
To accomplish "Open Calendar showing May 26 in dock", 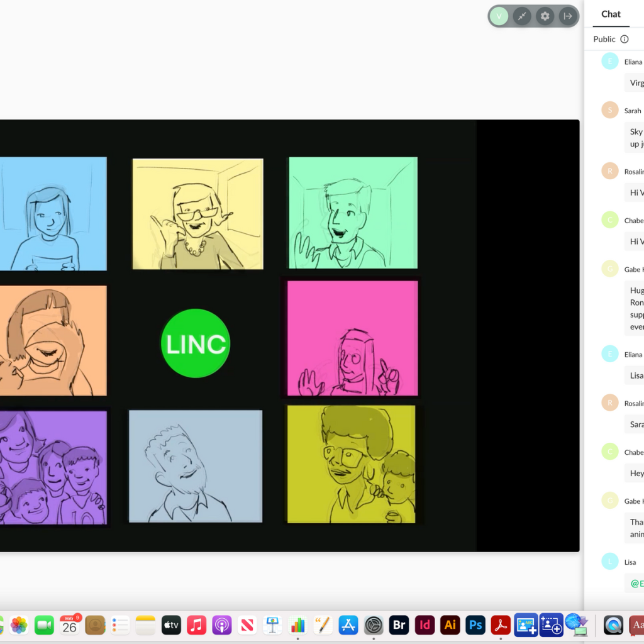I will pos(70,625).
